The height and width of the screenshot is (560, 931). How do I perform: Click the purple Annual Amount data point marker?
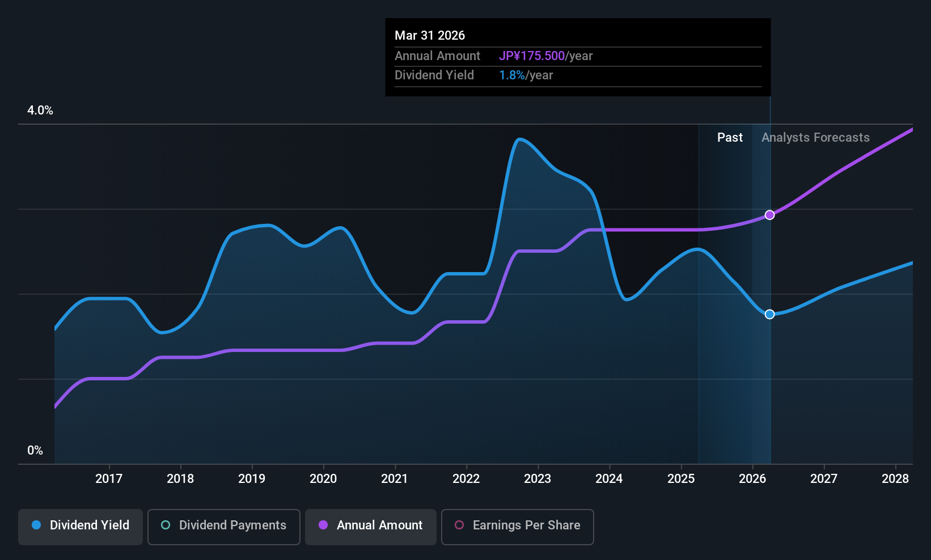pos(769,215)
